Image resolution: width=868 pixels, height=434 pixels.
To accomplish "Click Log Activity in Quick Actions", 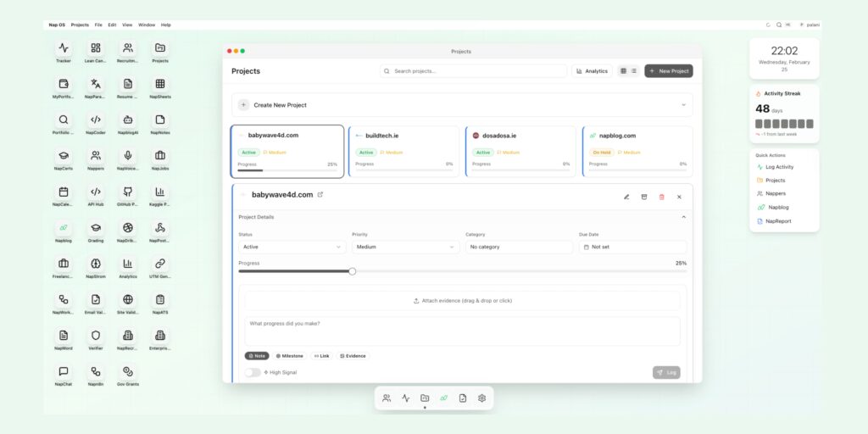I will [x=775, y=167].
